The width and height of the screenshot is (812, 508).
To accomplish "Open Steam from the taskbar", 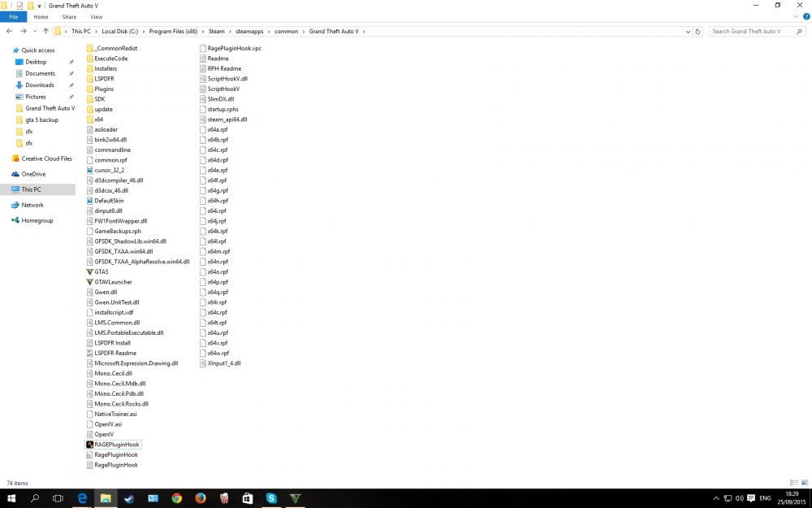I will (129, 499).
